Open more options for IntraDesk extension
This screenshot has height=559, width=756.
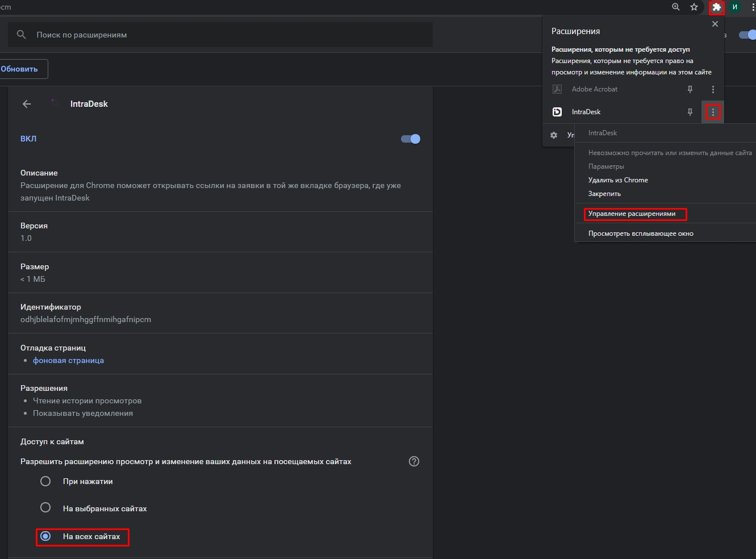click(713, 112)
